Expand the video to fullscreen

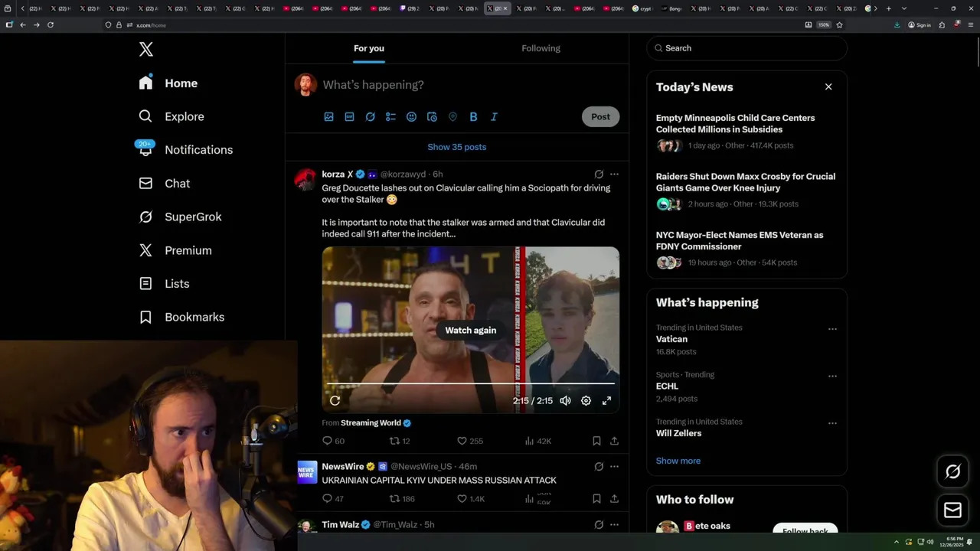click(606, 401)
